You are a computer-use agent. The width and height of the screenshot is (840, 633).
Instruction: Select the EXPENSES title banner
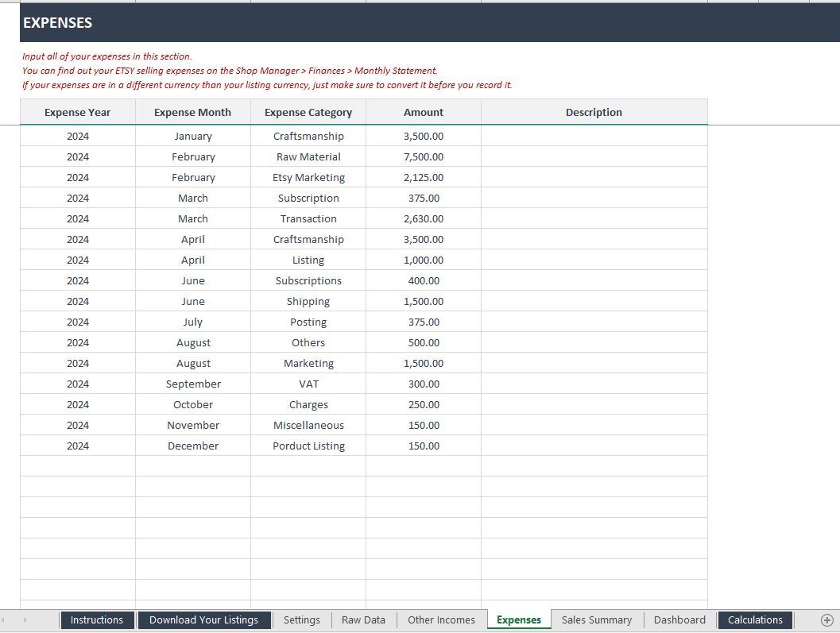click(429, 23)
